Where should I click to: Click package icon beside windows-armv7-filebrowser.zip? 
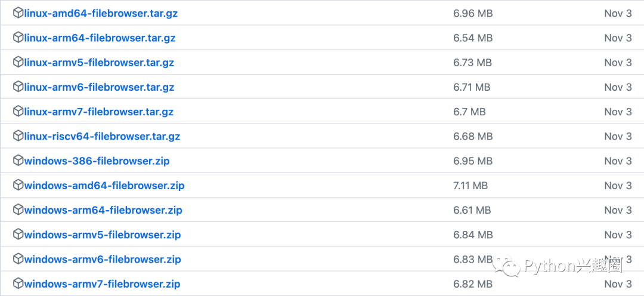(x=18, y=283)
